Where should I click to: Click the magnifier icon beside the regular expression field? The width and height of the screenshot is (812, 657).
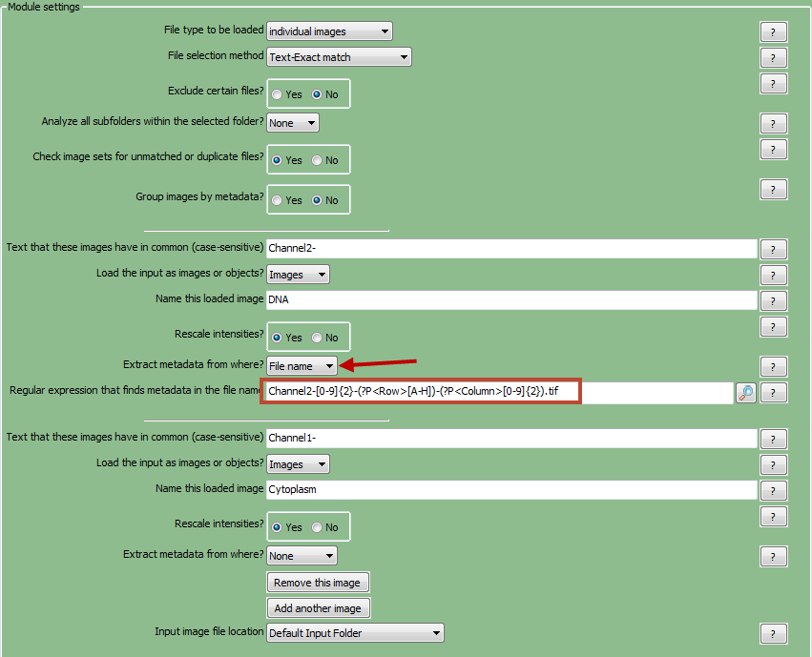[x=745, y=393]
